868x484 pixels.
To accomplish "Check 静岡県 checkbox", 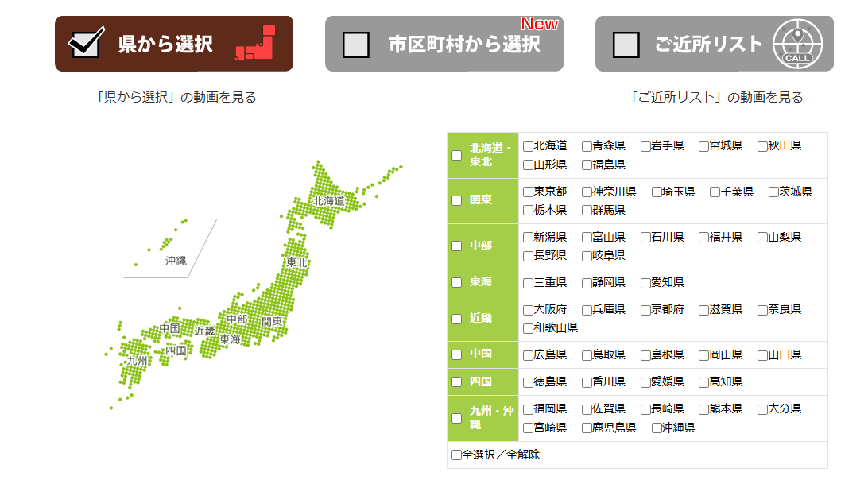I will [x=587, y=283].
